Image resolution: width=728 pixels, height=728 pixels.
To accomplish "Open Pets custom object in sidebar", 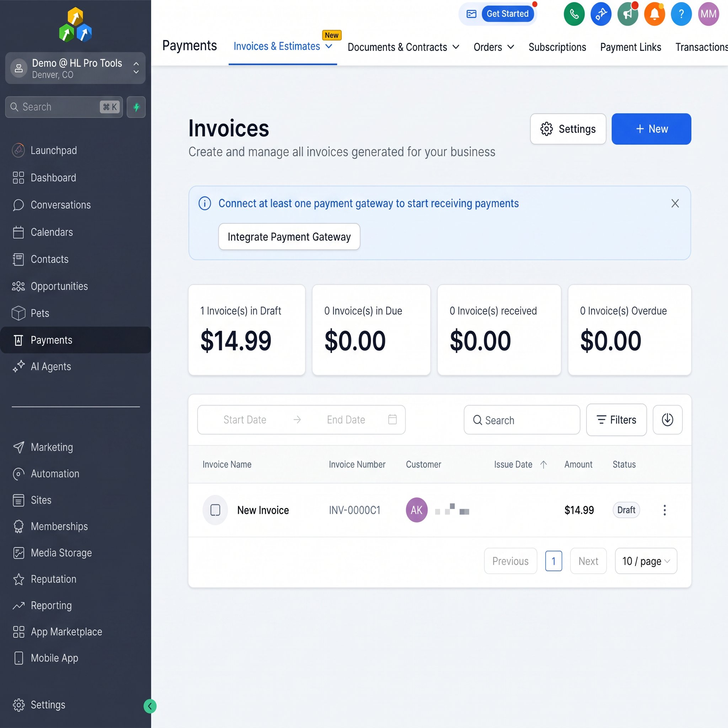I will [x=31, y=313].
